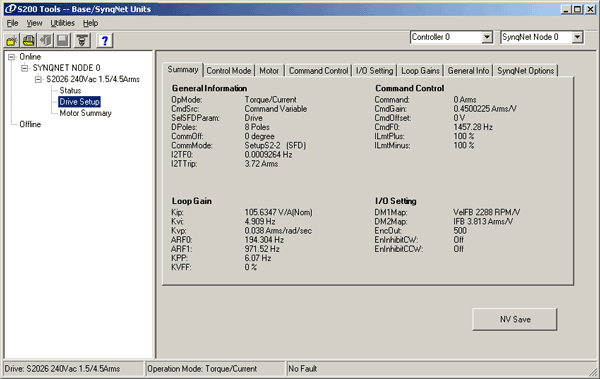600x379 pixels.
Task: Click the S200 Tools title bar icon
Action: [10, 9]
